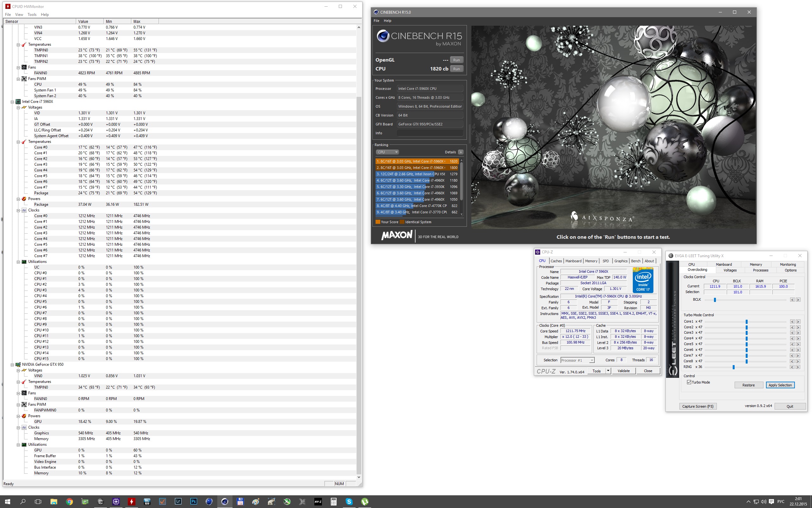Image resolution: width=812 pixels, height=508 pixels.
Task: Open the NV-Z taskbar icon
Action: [318, 502]
